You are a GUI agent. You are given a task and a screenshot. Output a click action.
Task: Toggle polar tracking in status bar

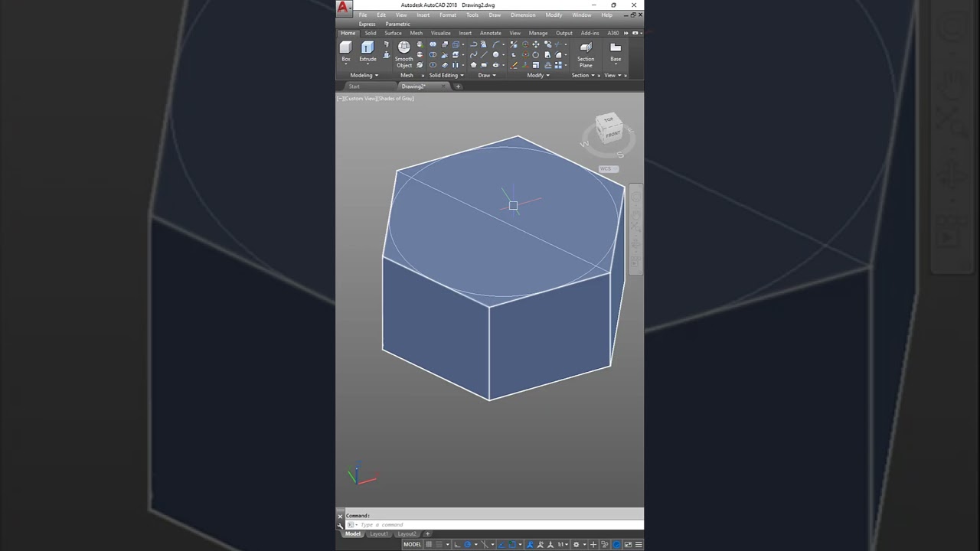467,545
